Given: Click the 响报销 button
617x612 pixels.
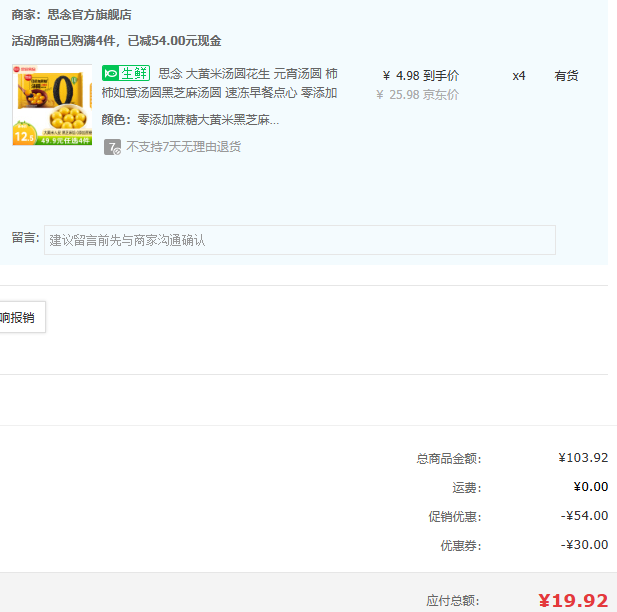Looking at the screenshot, I should (x=22, y=317).
